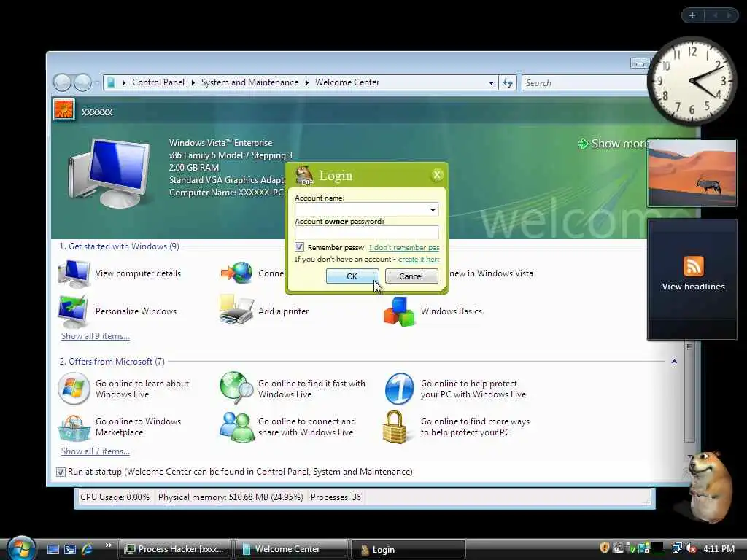This screenshot has width=747, height=560.
Task: Click the 4:11 PM taskbar clock
Action: (719, 548)
